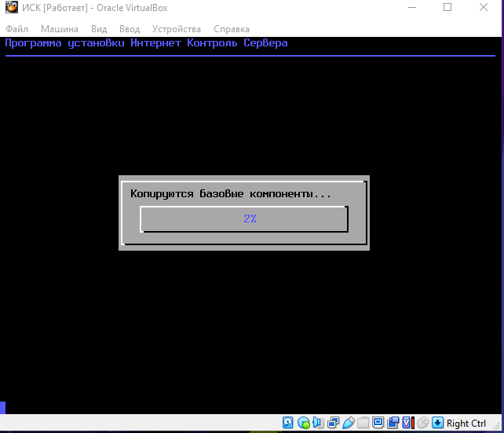
Task: Click the mouse integration status icon
Action: (423, 423)
